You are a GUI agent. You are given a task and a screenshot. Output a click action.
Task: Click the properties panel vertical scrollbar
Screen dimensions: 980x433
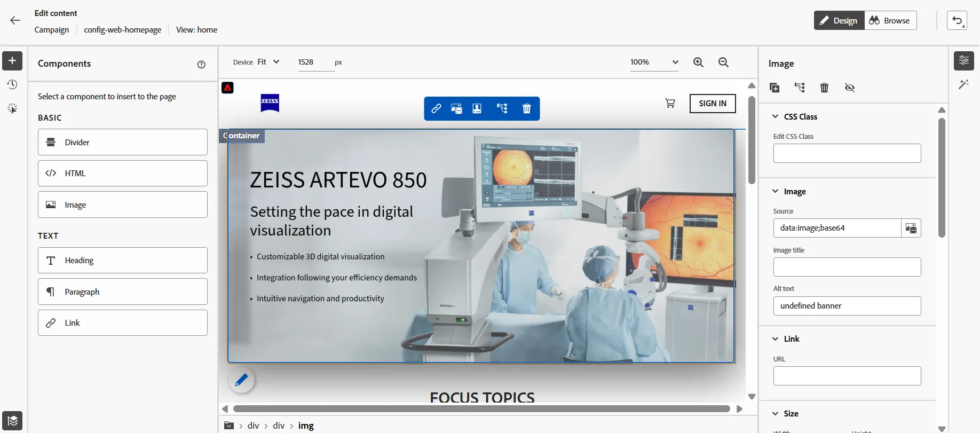(942, 178)
